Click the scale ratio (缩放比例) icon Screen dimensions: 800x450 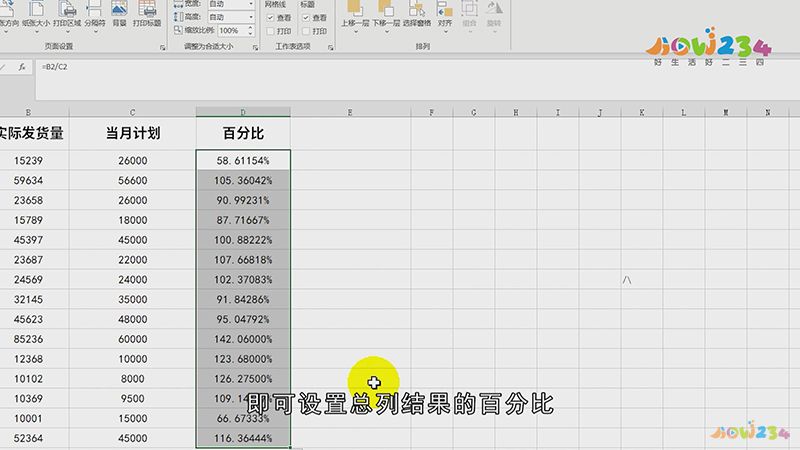click(178, 30)
